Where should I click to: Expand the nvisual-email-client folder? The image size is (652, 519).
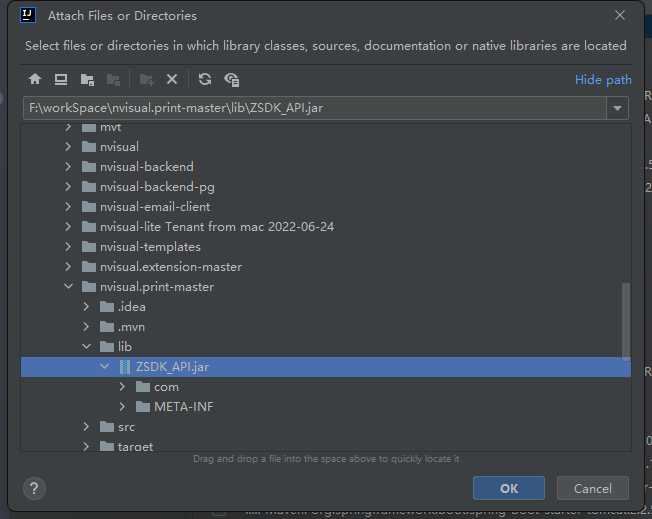[x=68, y=206]
